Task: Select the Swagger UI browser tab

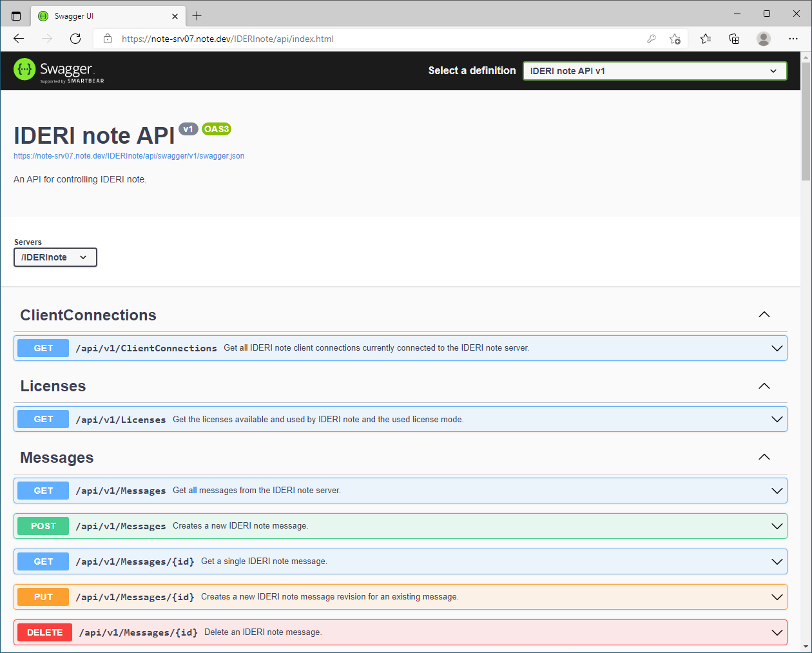Action: tap(108, 16)
